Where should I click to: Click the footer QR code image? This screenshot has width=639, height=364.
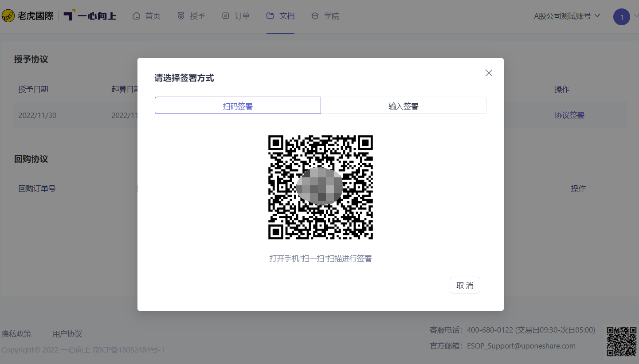622,341
